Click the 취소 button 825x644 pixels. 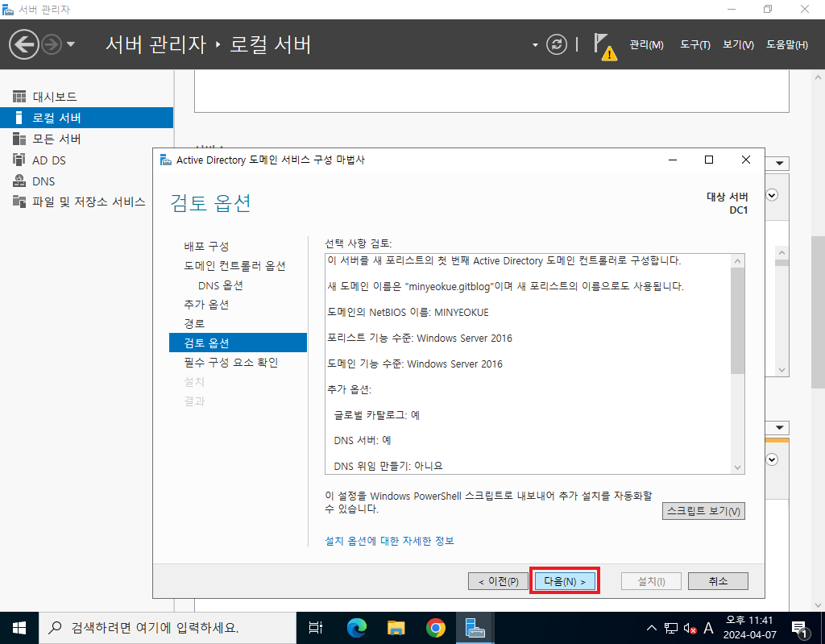tap(718, 581)
